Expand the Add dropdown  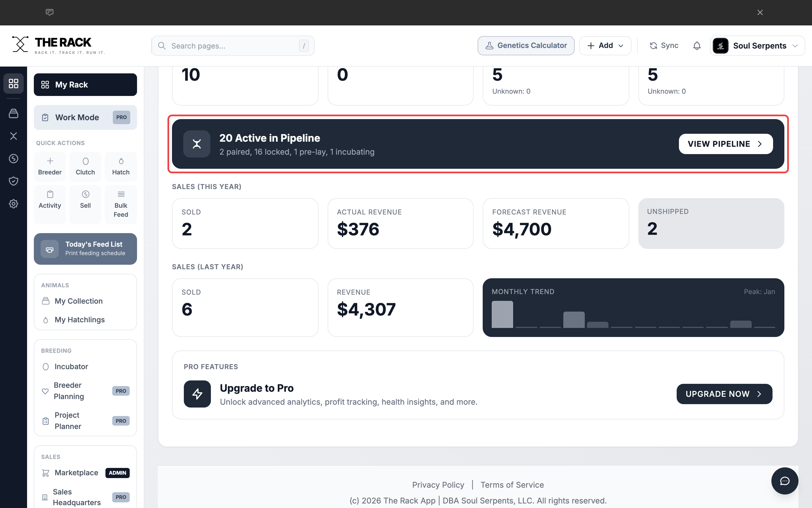point(605,46)
